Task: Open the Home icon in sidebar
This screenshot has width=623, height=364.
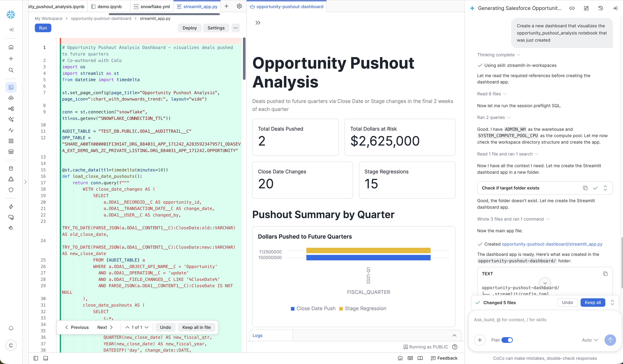Action: tap(11, 47)
